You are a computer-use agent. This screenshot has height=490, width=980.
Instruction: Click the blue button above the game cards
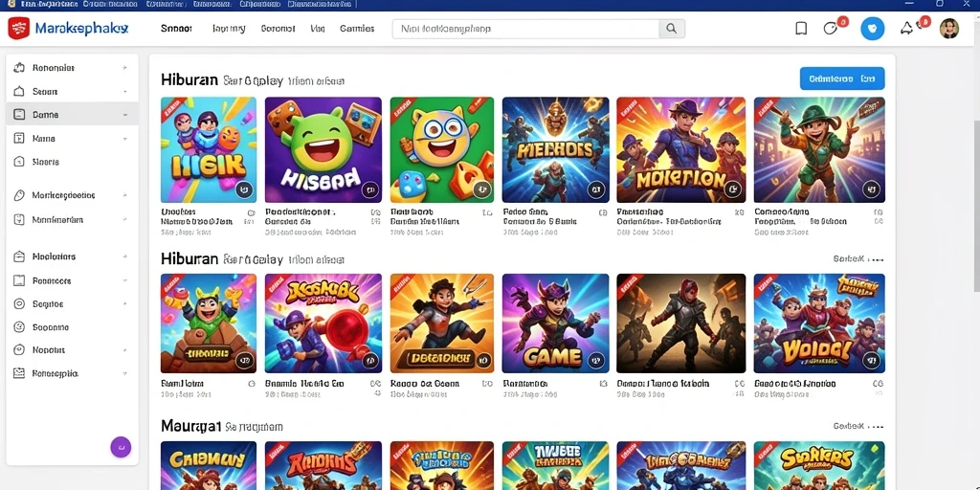point(842,78)
